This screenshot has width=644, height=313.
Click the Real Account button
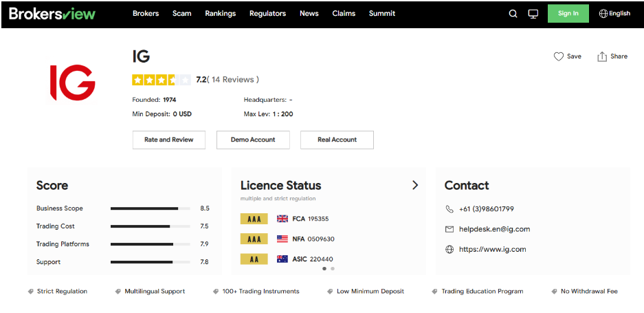click(x=337, y=140)
